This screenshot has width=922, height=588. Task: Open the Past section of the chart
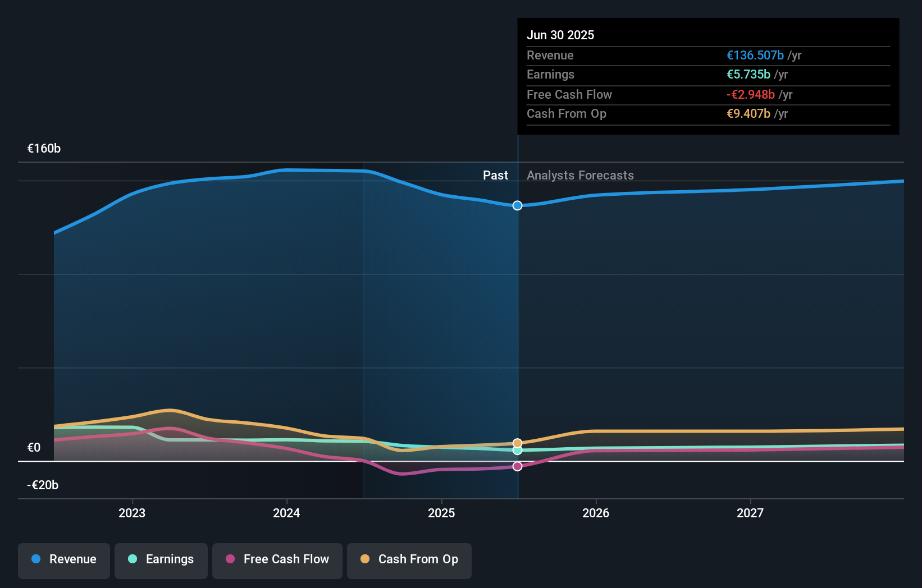495,175
